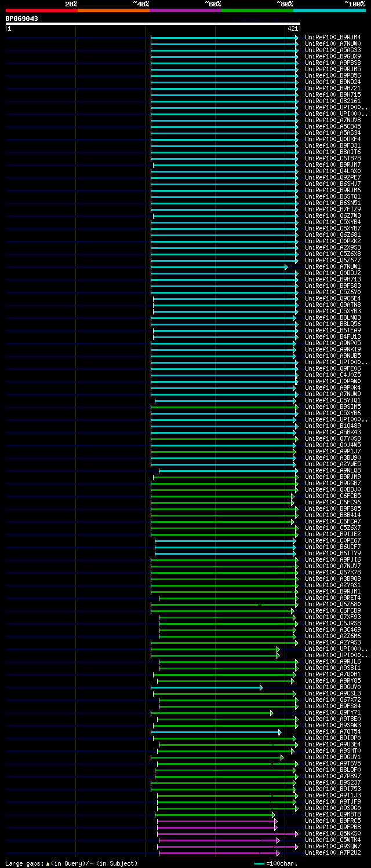Click the green ~80% identity legend segment

click(257, 10)
